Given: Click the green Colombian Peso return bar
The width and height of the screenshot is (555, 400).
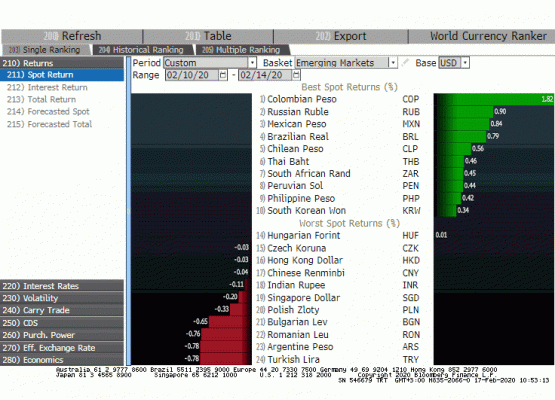Looking at the screenshot, I should pyautogui.click(x=494, y=99).
